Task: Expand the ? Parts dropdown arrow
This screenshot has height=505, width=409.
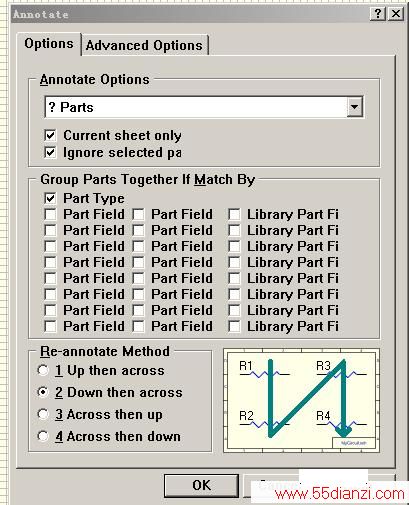Action: pyautogui.click(x=354, y=107)
